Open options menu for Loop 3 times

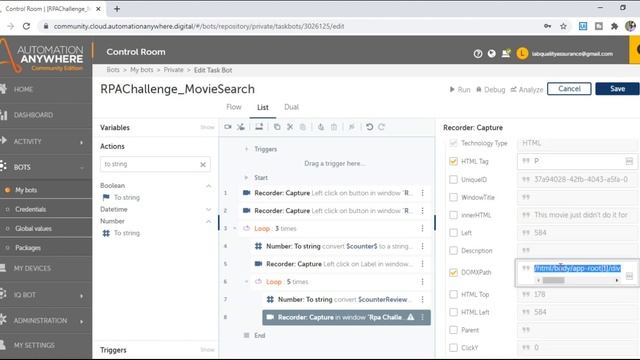click(x=422, y=228)
